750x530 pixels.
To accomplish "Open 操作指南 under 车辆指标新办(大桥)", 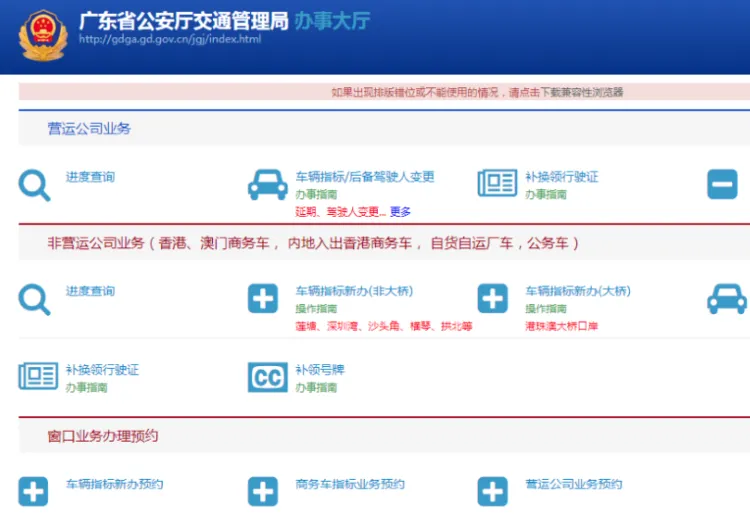I will [546, 309].
